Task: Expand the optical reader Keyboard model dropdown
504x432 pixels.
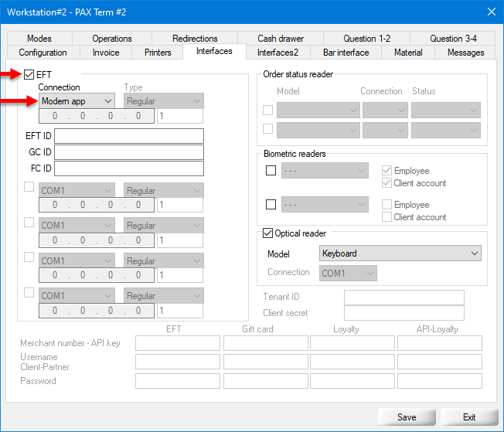Action: pos(400,253)
